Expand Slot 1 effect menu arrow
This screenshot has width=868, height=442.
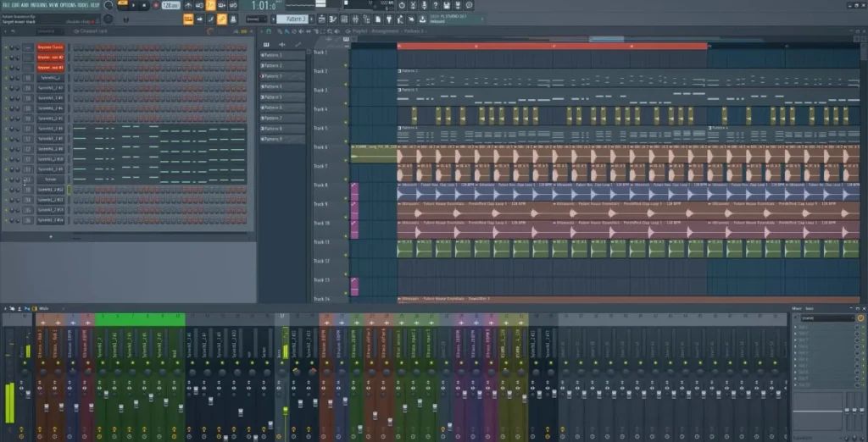coord(796,328)
